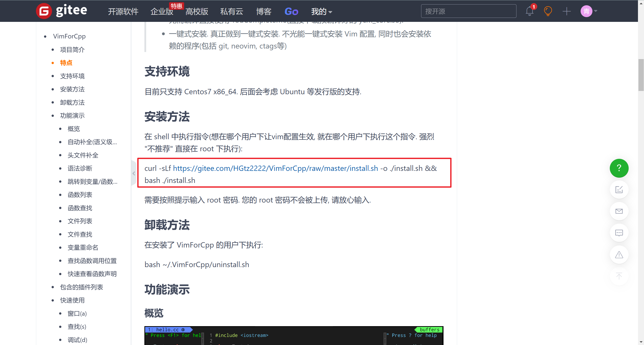Open the green question mark help bubble
Image resolution: width=644 pixels, height=345 pixels.
click(619, 168)
